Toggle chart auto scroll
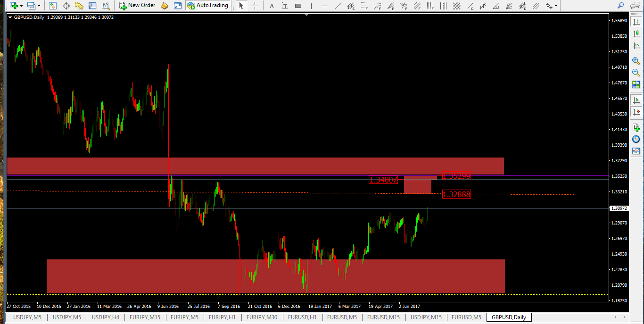This screenshot has height=324, width=644. [636, 100]
